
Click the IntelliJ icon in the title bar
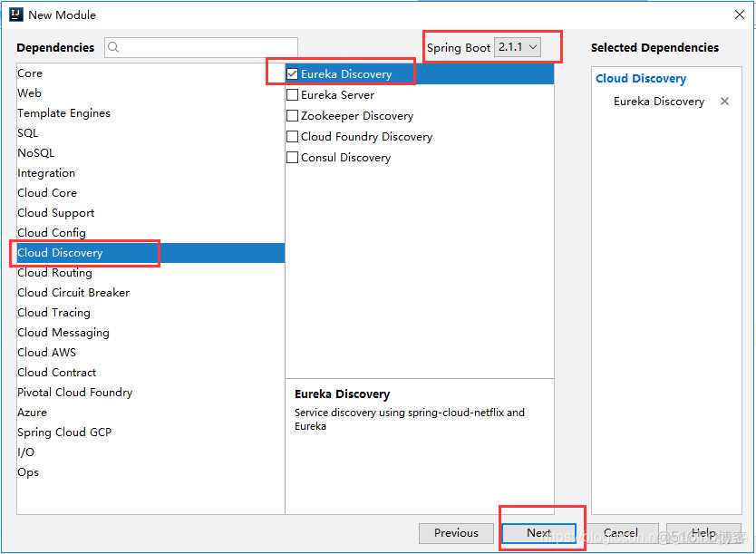15,15
